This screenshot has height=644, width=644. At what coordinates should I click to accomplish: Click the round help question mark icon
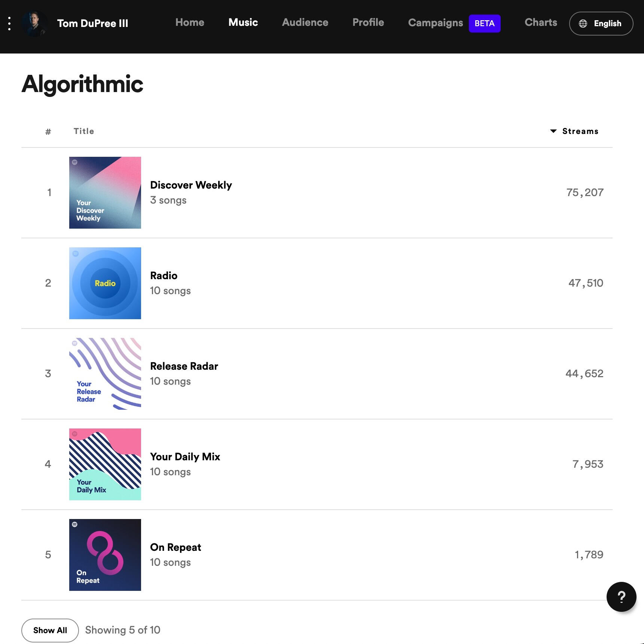click(x=621, y=597)
